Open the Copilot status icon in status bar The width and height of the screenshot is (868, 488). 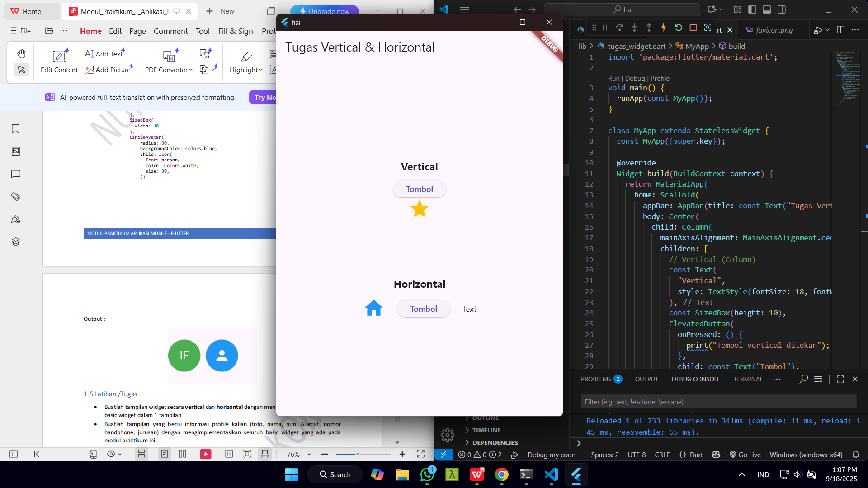716,455
